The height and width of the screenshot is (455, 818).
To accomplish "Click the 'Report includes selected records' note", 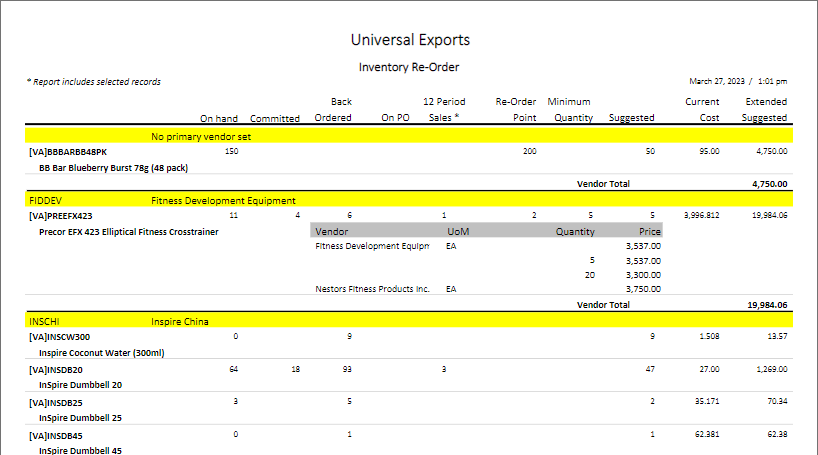I will pos(94,82).
